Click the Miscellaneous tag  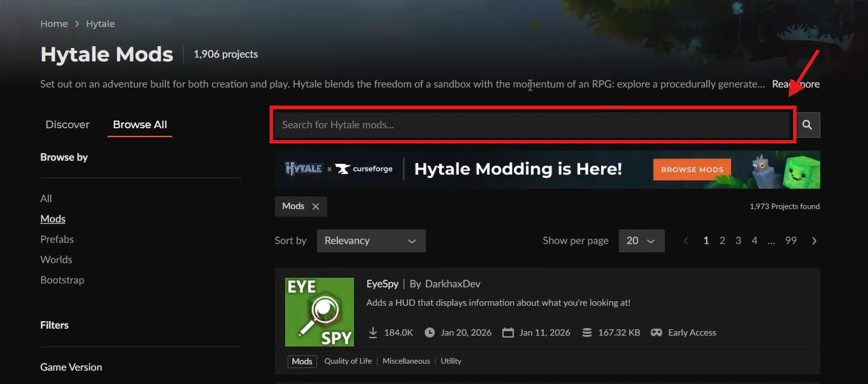click(406, 361)
